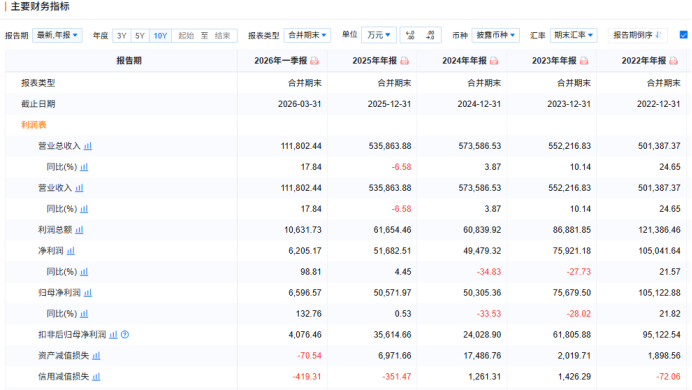Select the 5Y year range tab

(x=140, y=36)
